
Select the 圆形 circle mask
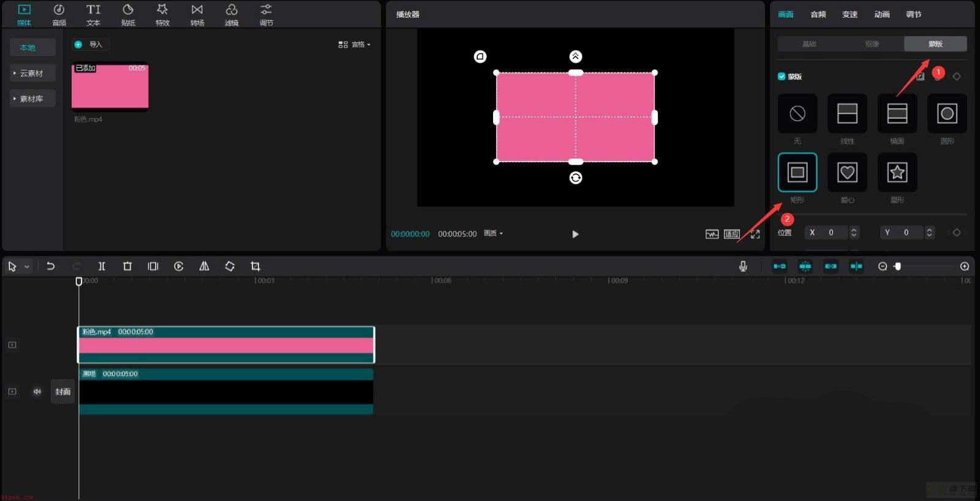947,113
